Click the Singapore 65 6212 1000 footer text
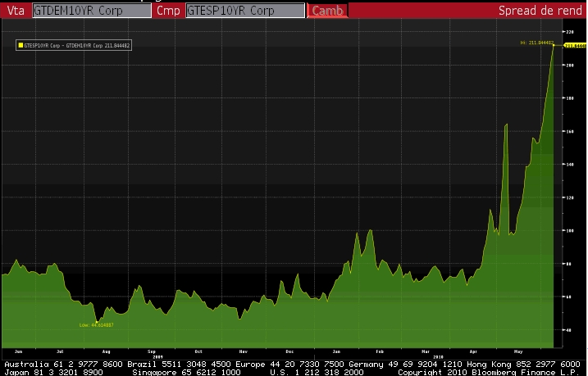 [186, 372]
